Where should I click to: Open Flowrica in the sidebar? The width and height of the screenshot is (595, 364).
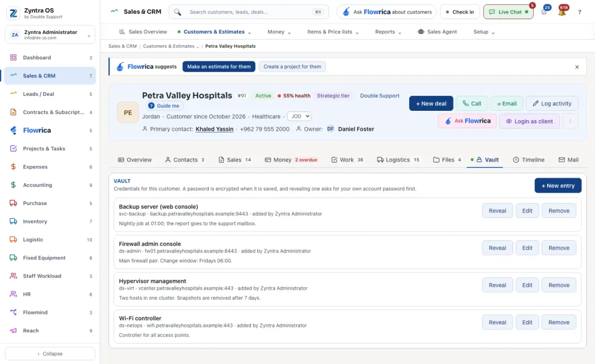tap(50, 131)
